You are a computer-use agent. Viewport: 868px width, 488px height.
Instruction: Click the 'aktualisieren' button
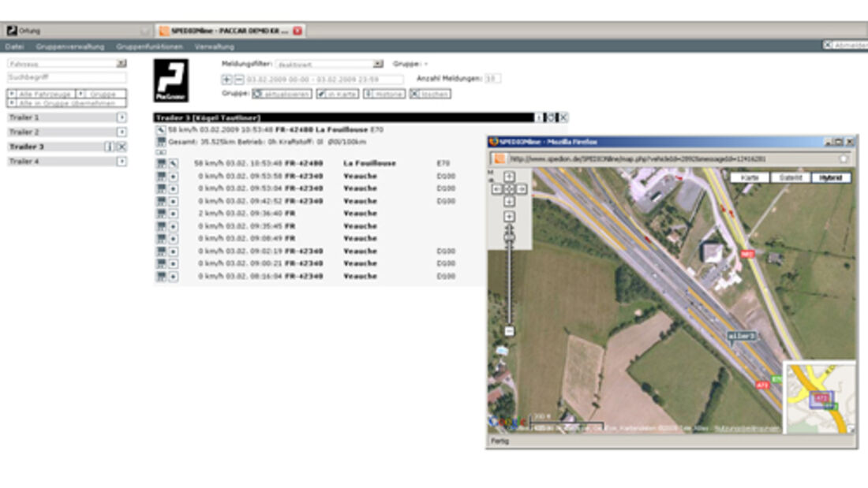(282, 94)
